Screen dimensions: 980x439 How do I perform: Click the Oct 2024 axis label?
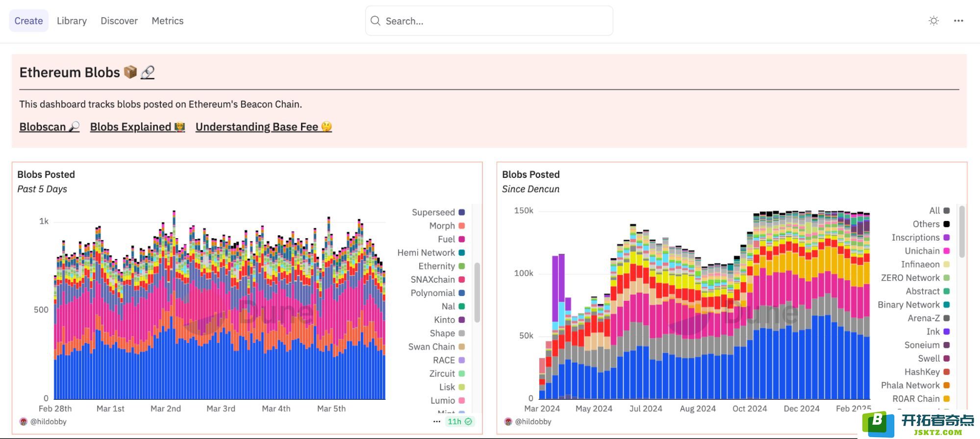coord(750,409)
